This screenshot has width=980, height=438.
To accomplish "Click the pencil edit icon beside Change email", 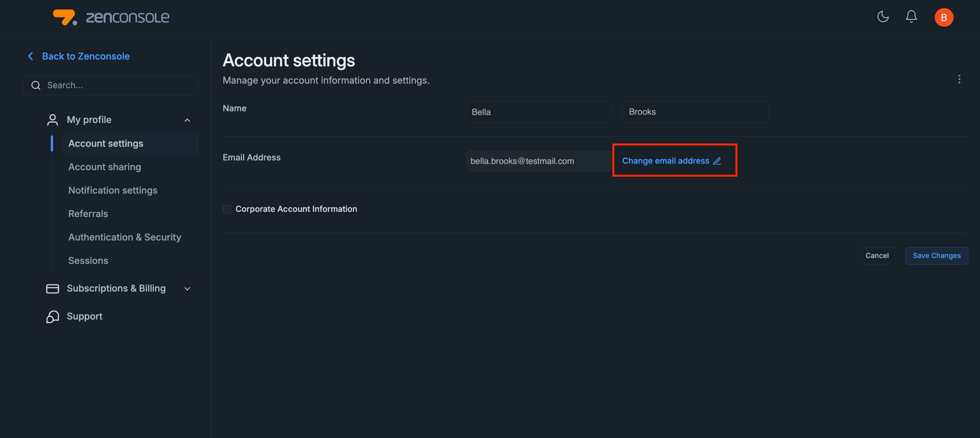I will 717,161.
